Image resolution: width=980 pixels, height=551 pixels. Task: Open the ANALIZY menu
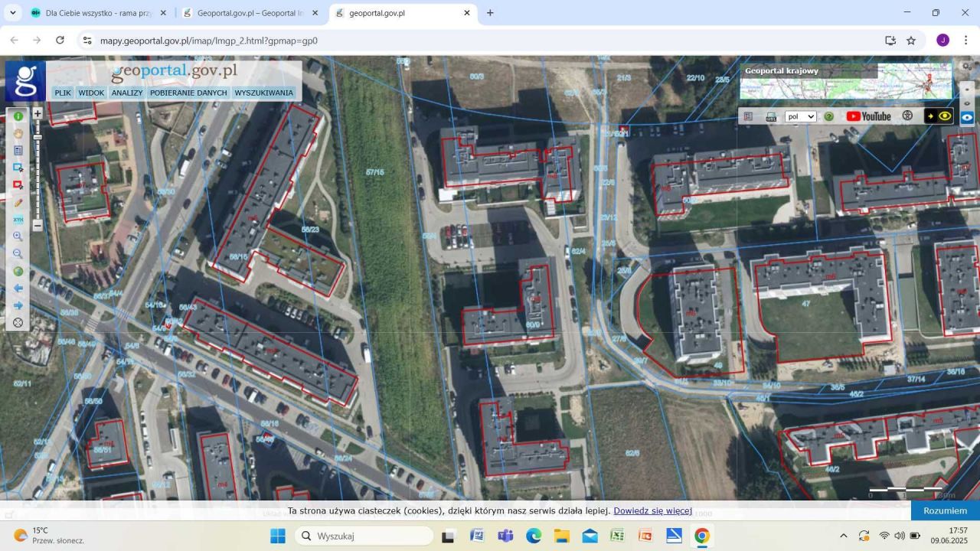(x=127, y=93)
